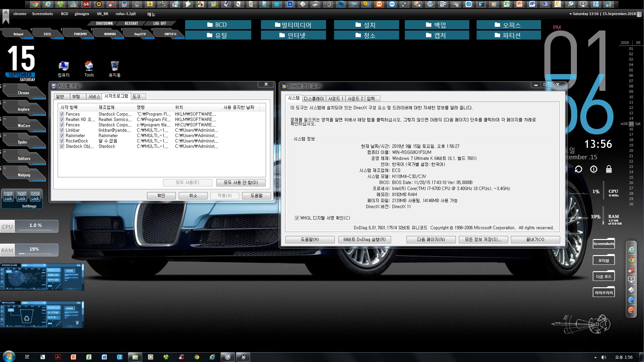644x362 pixels.
Task: Launch AIDA64 red icon in top bar
Action: [x=86, y=4]
